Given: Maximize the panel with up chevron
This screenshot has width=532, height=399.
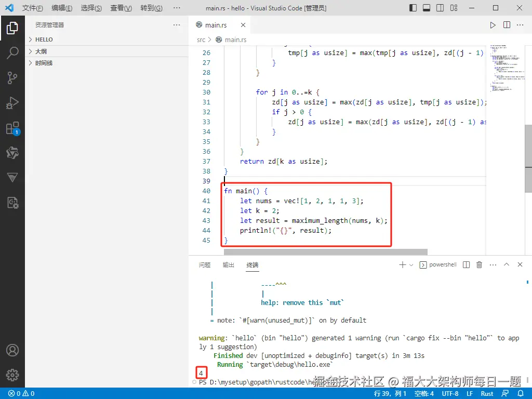Looking at the screenshot, I should click(x=507, y=264).
